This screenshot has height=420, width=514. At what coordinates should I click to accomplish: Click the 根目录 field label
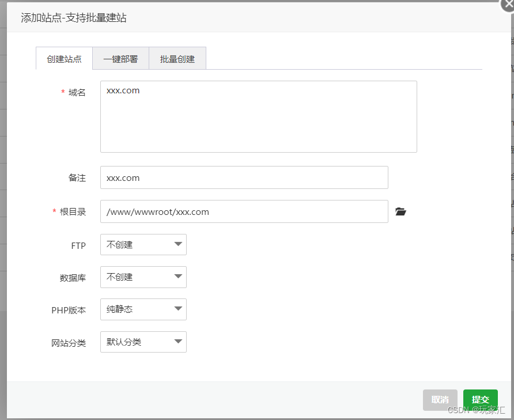click(x=73, y=212)
